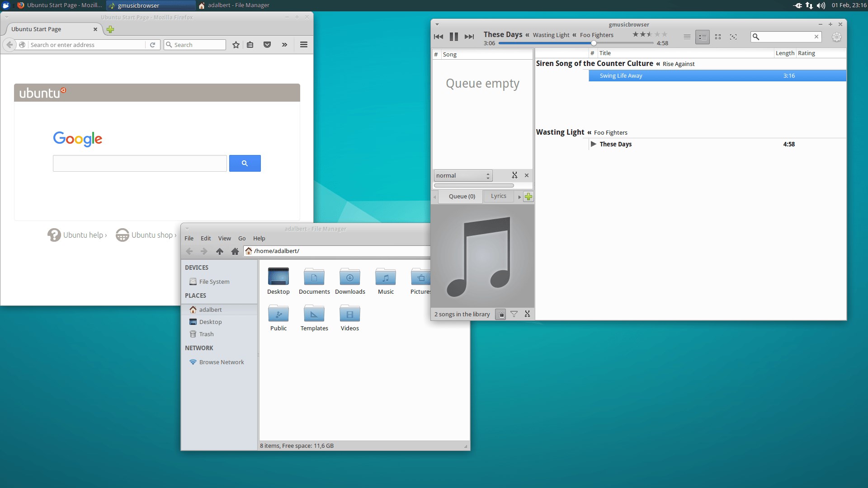Click the Firefox Search field
Screen dimensions: 868x488
(x=194, y=45)
